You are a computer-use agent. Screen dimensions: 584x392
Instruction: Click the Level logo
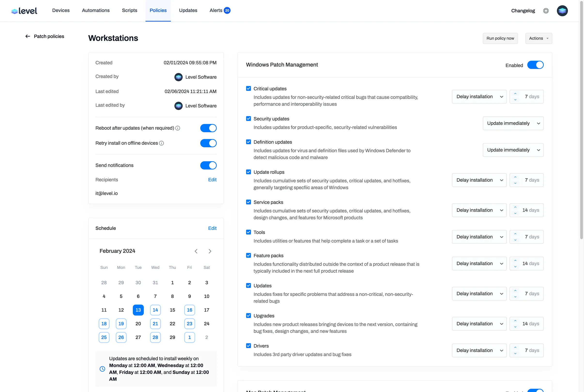[24, 11]
